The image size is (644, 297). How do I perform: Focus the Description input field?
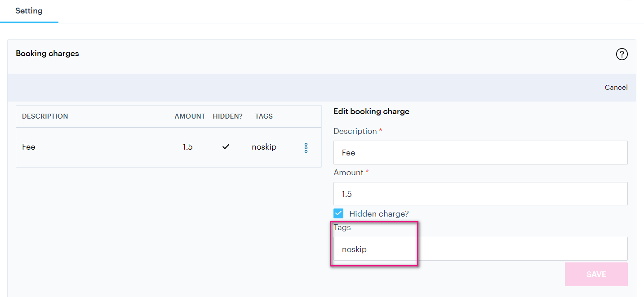[480, 153]
